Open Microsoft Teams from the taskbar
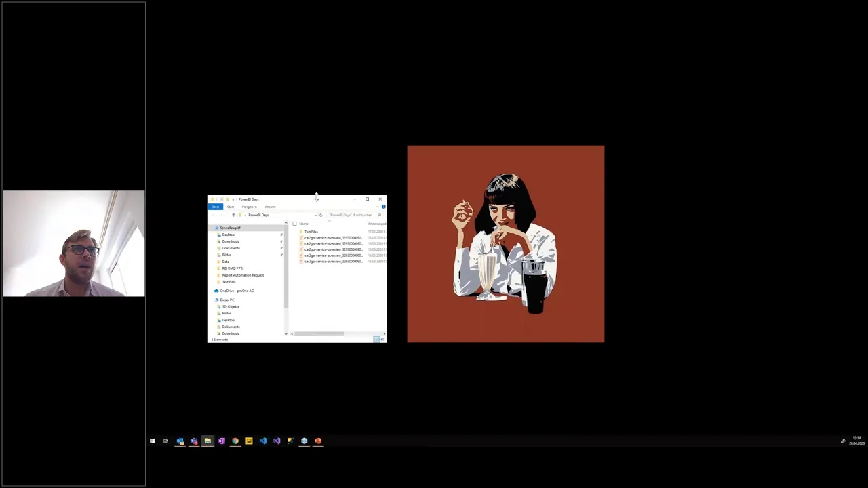This screenshot has height=488, width=868. pos(194,441)
